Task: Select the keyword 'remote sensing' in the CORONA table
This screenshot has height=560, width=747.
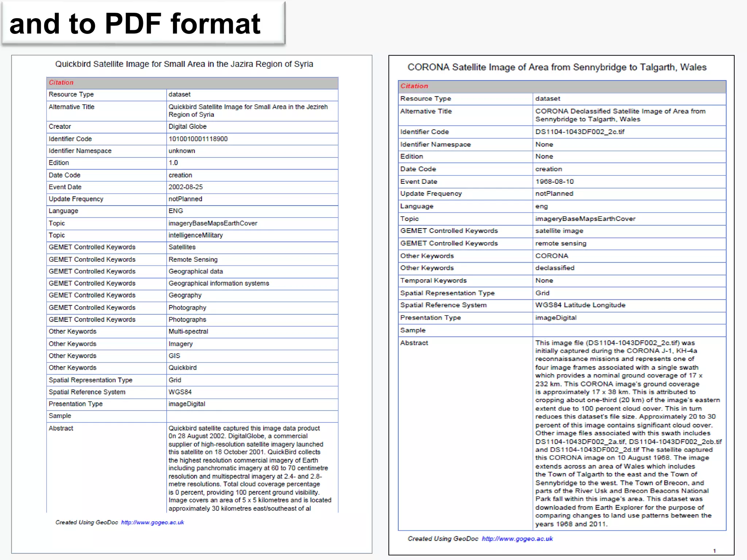Action: (561, 244)
